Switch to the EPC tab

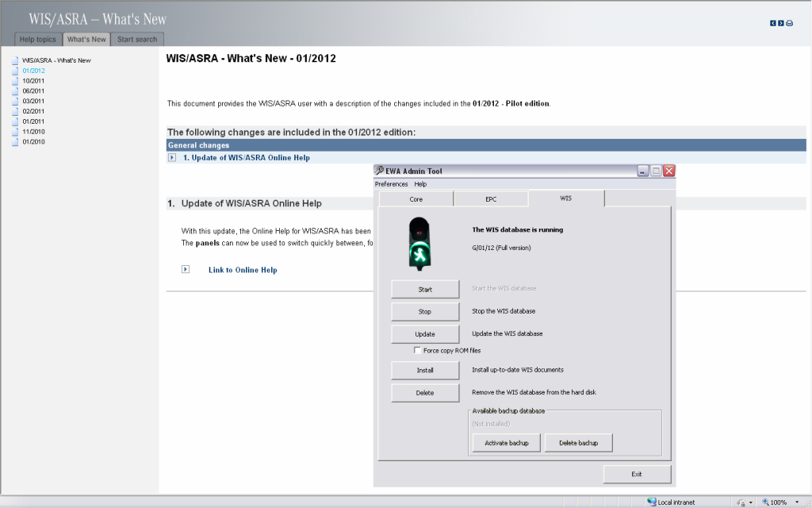pyautogui.click(x=491, y=199)
